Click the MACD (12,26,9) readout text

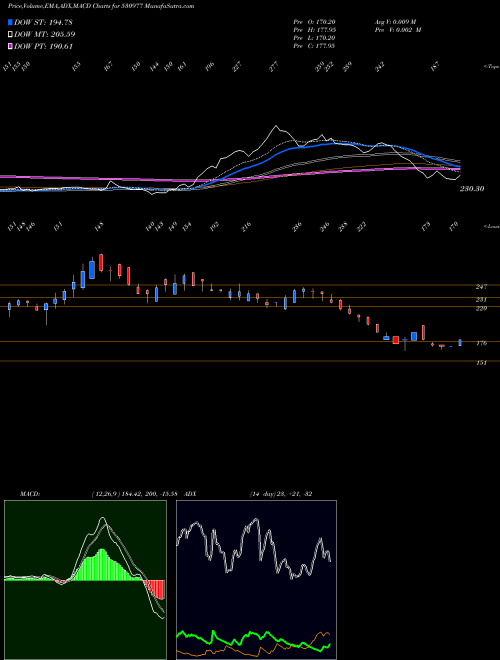pos(136,494)
